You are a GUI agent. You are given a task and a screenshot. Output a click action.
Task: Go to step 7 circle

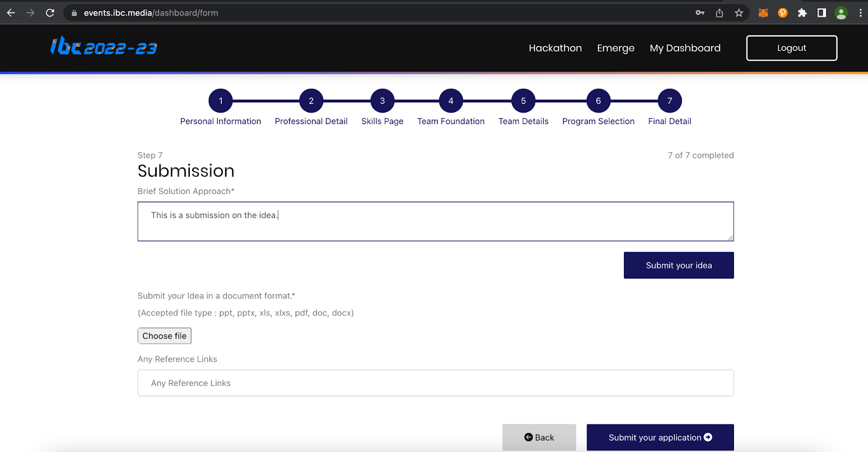(x=670, y=101)
